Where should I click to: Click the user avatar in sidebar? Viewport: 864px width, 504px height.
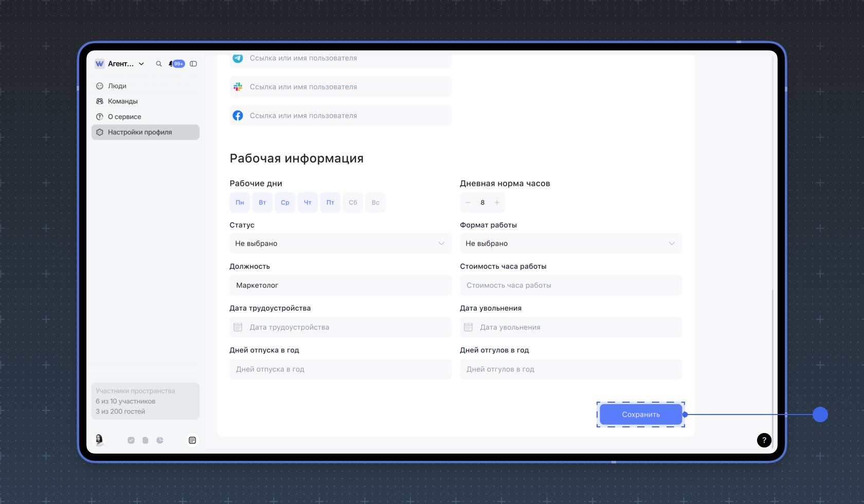click(99, 440)
